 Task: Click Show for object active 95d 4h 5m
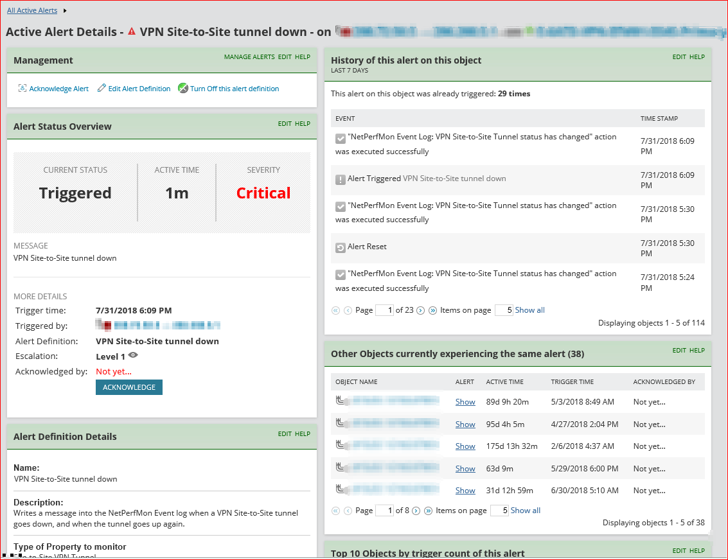tap(465, 424)
